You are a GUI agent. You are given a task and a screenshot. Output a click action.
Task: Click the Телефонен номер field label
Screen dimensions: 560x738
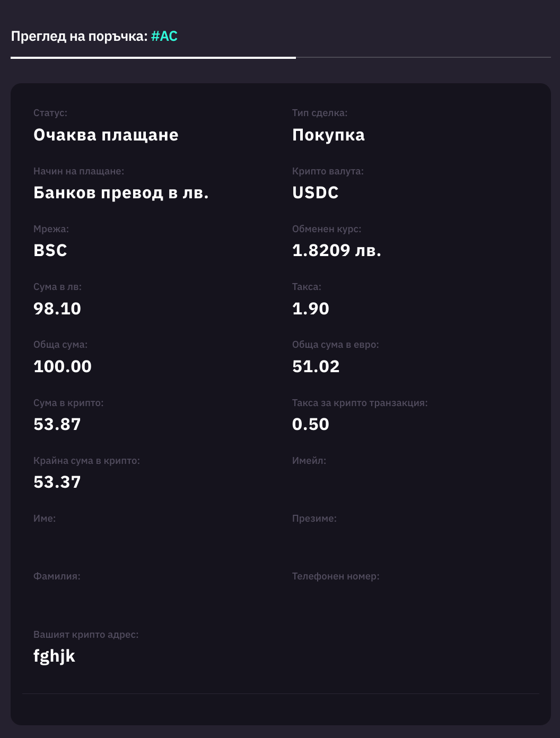pyautogui.click(x=336, y=576)
